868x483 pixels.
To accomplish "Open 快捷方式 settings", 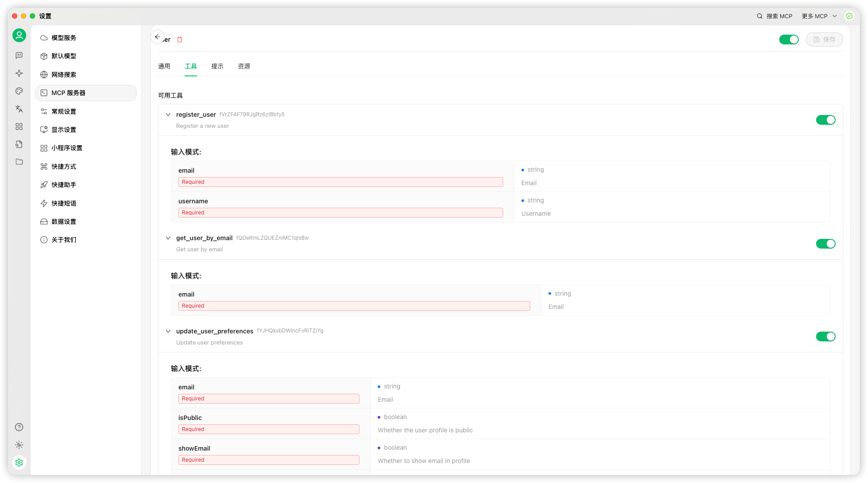I will (x=86, y=166).
